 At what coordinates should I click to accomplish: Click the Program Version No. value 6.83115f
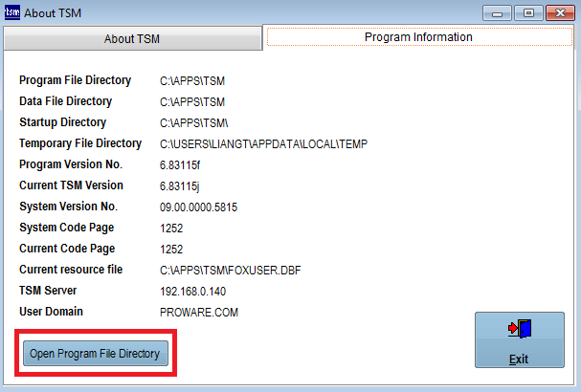click(181, 165)
